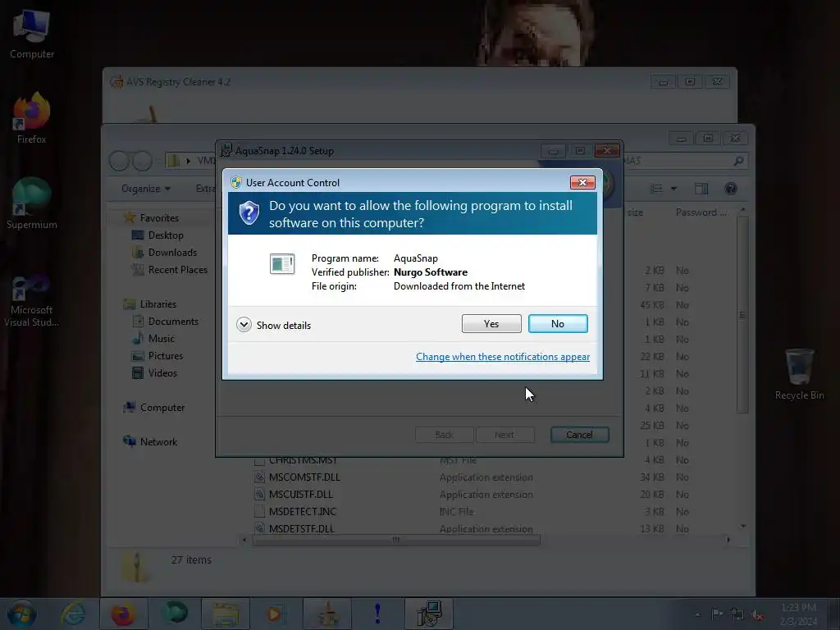Click the Password column header in Explorer
Screen dimensions: 840x630
click(701, 212)
